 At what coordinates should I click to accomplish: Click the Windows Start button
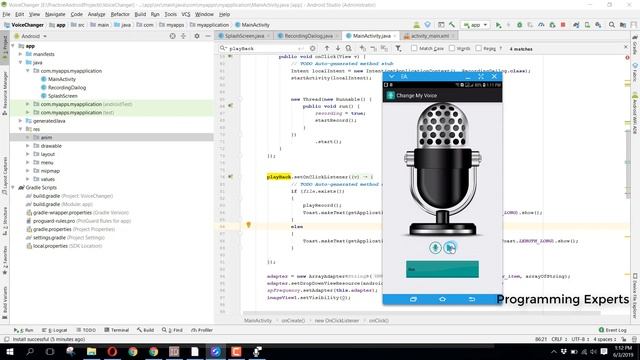click(x=9, y=351)
